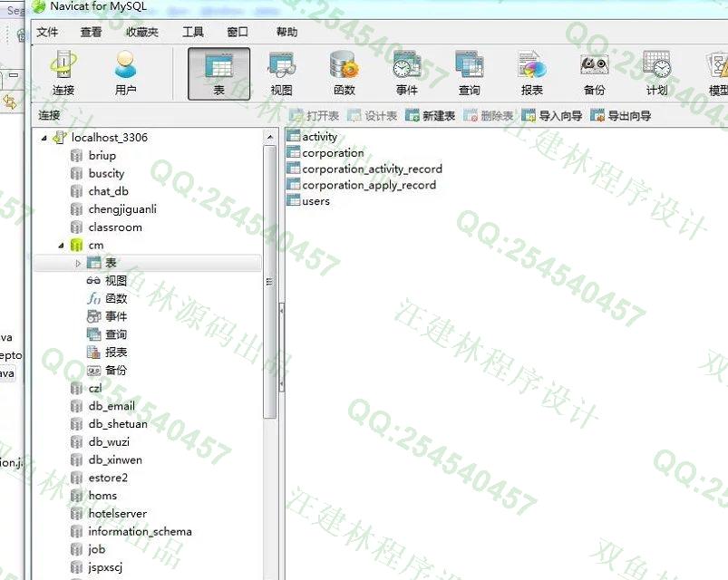Click tree scrollbar up arrow

tap(270, 138)
